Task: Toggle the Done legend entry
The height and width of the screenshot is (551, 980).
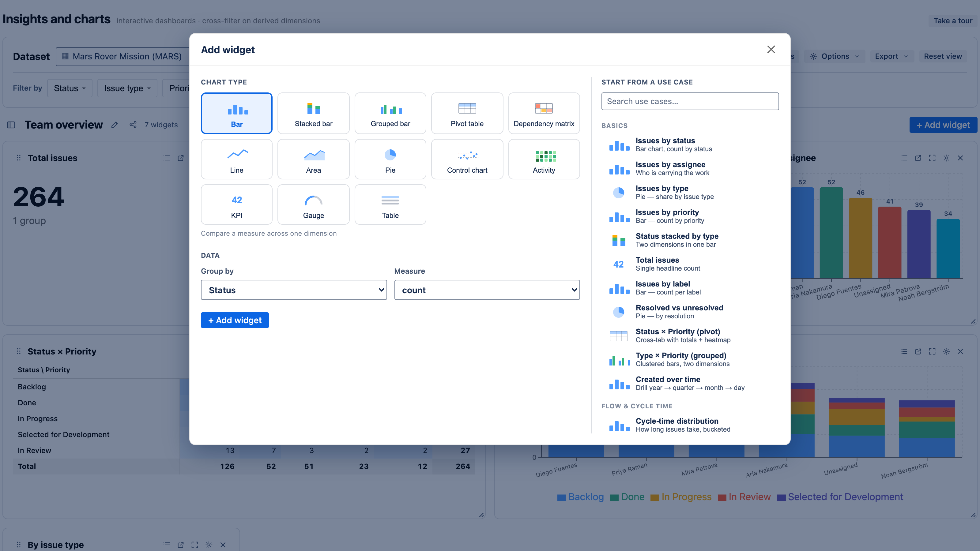Action: pyautogui.click(x=627, y=497)
